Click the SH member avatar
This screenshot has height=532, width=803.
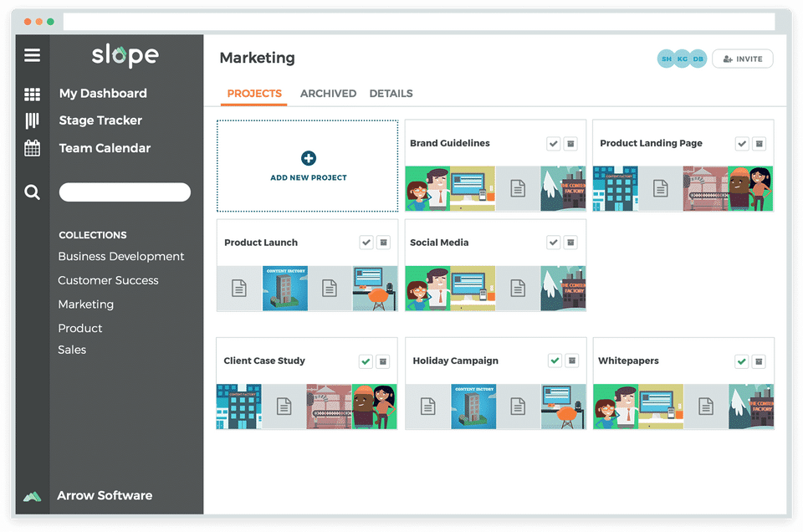(x=667, y=59)
